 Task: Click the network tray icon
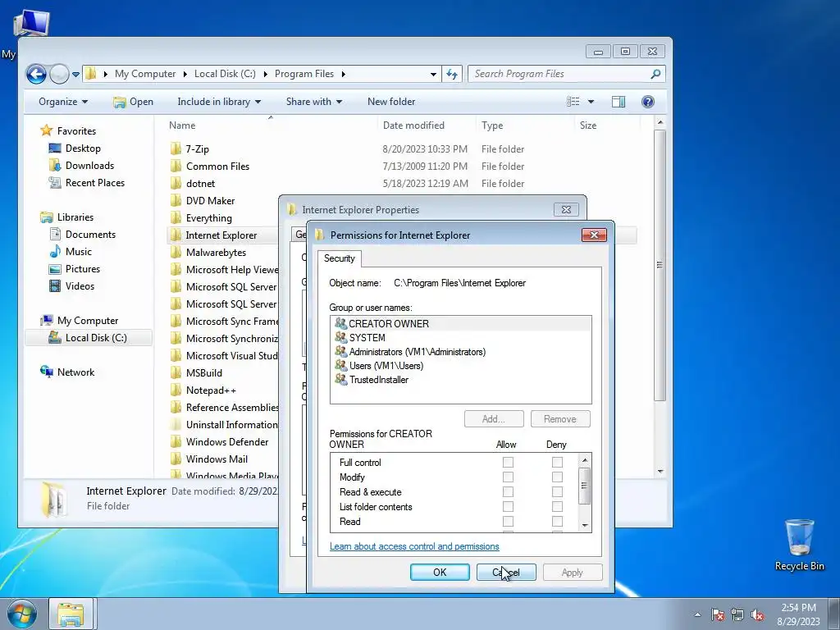point(737,614)
